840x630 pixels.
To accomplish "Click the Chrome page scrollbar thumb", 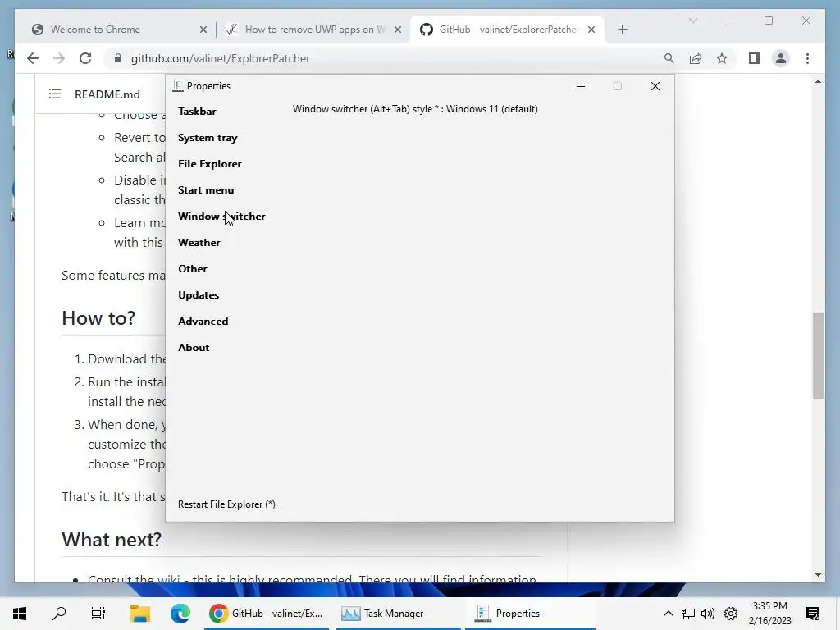I will coord(818,355).
